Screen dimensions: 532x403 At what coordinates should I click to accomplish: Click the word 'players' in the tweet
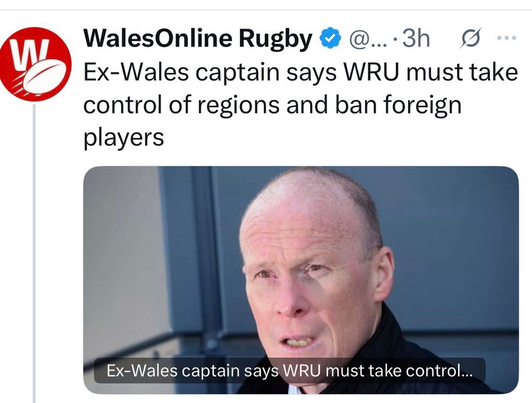[123, 138]
